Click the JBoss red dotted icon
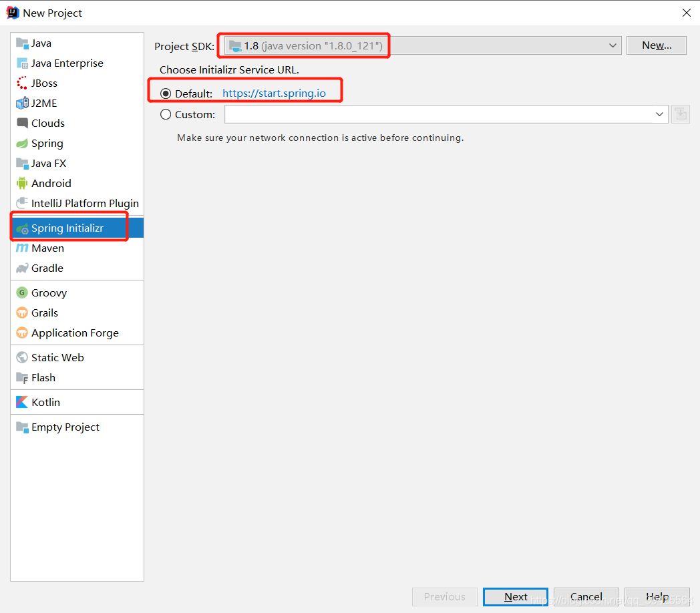 22,83
